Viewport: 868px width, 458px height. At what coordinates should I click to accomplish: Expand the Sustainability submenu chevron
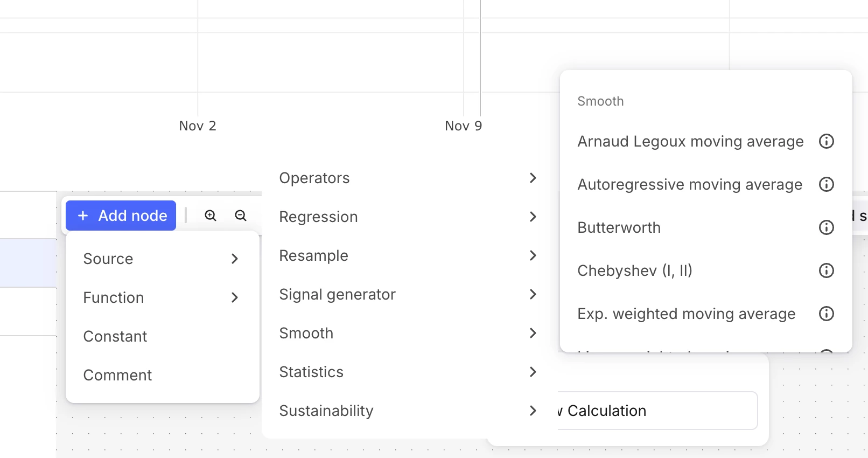click(533, 411)
